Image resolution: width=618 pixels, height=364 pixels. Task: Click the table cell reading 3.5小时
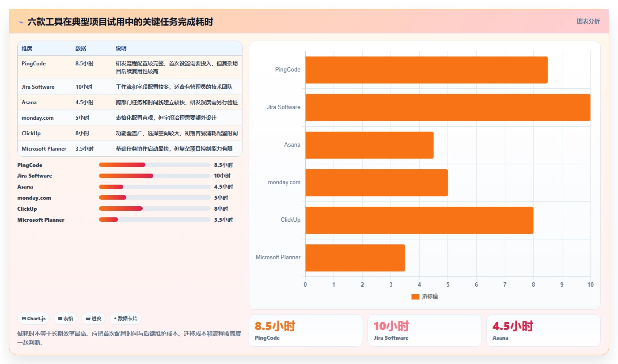point(91,149)
